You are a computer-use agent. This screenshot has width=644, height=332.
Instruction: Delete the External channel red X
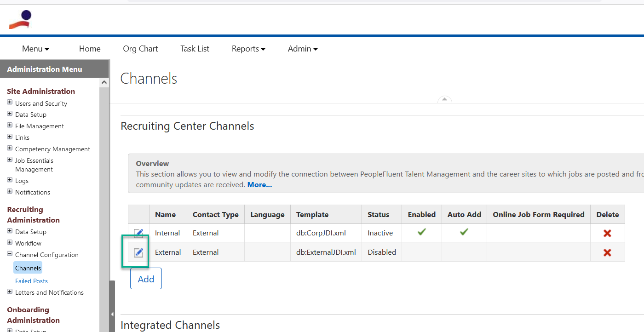tap(607, 252)
